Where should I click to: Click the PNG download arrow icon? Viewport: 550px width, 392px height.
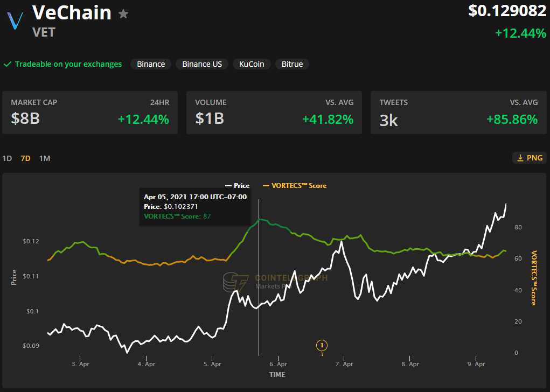[x=520, y=158]
